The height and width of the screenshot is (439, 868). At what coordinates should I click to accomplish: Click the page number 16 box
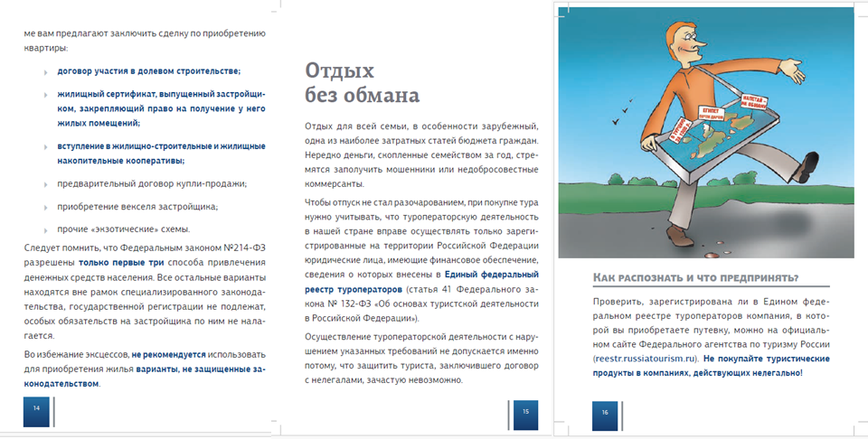(605, 416)
